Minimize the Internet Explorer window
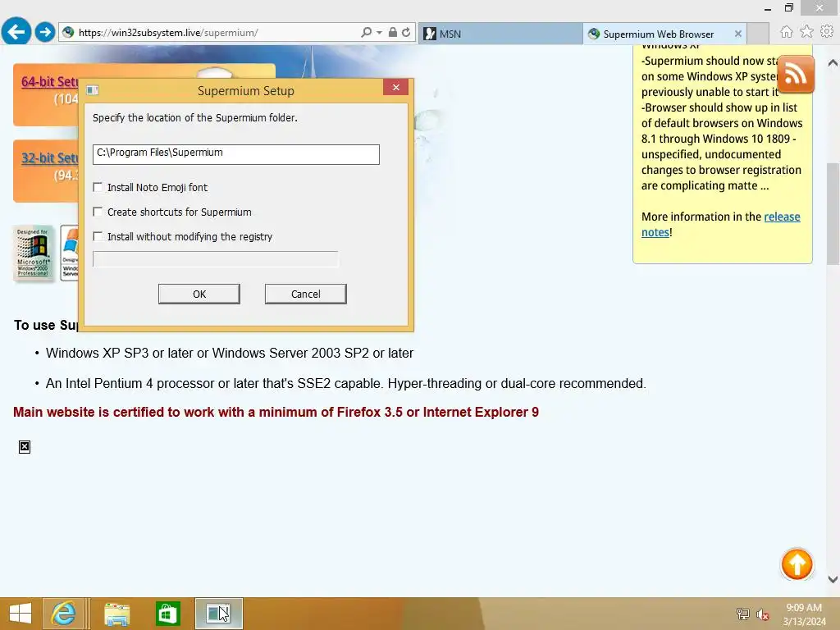The width and height of the screenshot is (840, 630). point(768,8)
